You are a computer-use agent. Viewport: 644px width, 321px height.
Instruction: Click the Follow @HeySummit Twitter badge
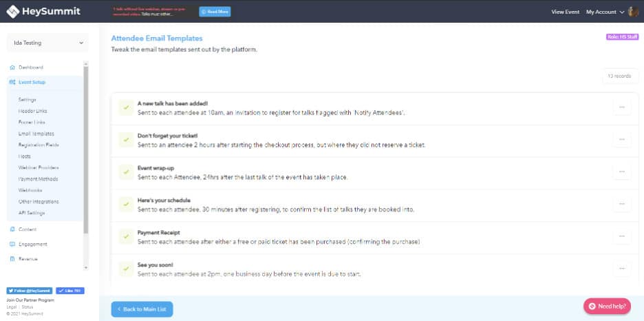[x=30, y=291]
